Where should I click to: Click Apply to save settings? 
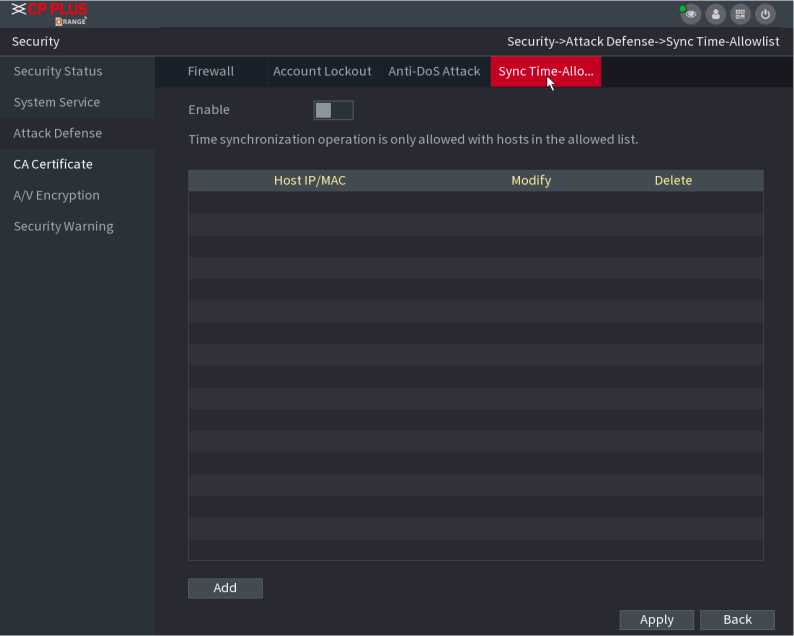(x=656, y=620)
